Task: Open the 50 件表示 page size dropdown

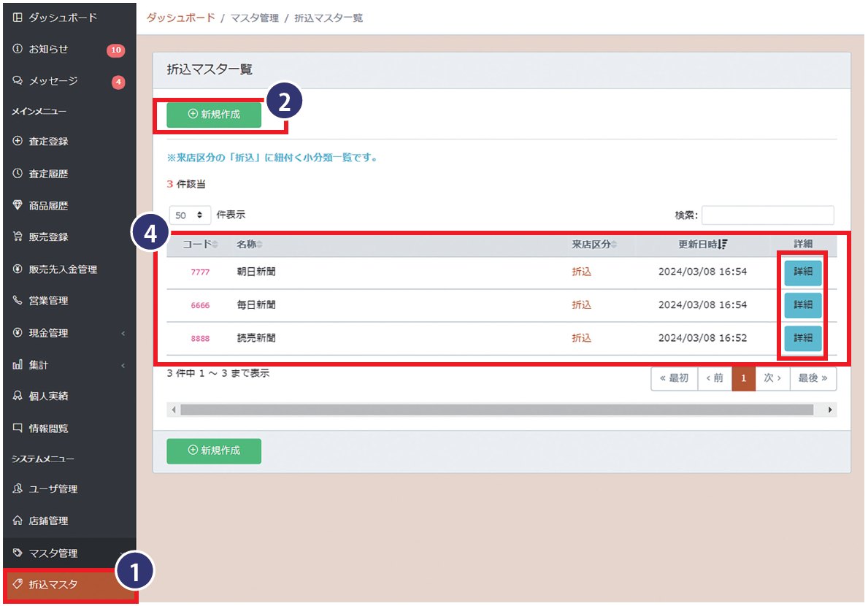Action: [x=191, y=215]
